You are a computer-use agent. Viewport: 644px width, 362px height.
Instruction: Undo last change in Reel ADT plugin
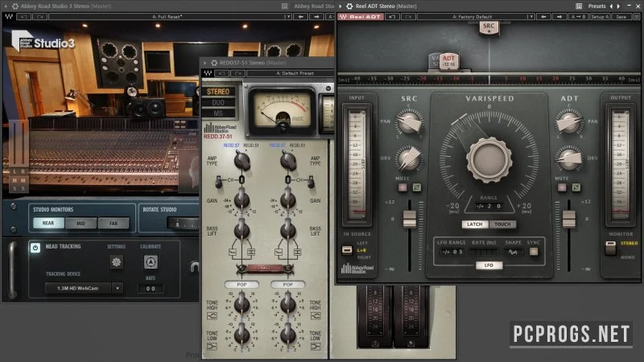(392, 17)
